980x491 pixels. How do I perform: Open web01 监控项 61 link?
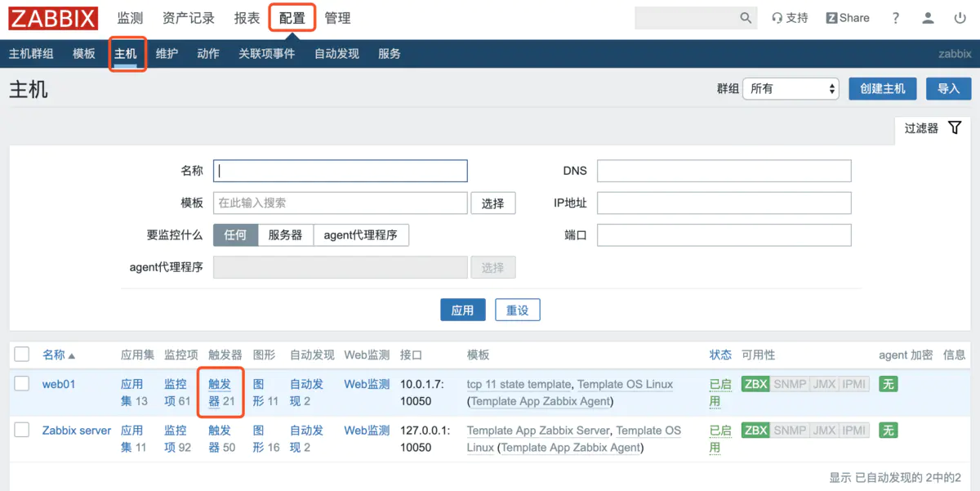point(177,392)
